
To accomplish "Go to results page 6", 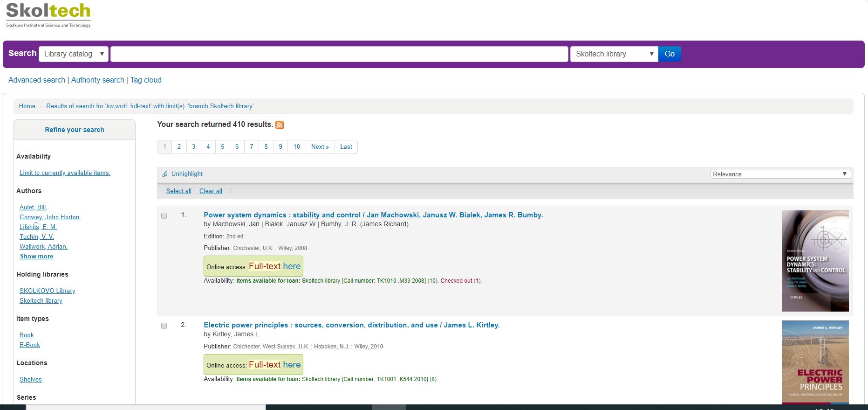I will (x=237, y=146).
